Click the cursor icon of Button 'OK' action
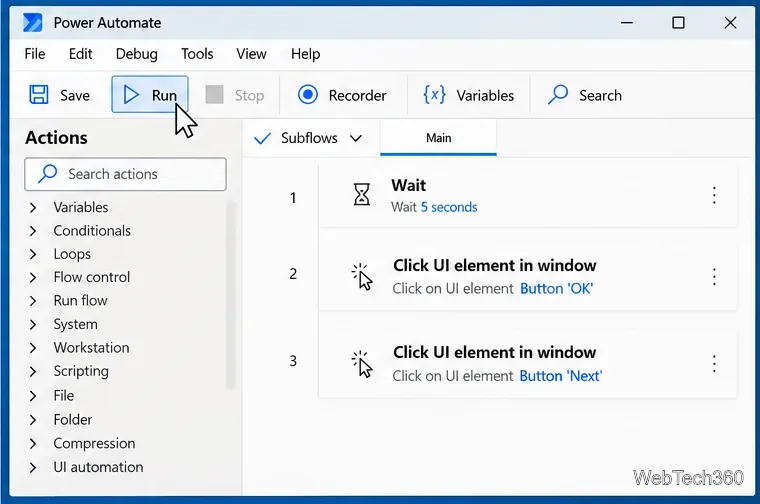 [362, 277]
